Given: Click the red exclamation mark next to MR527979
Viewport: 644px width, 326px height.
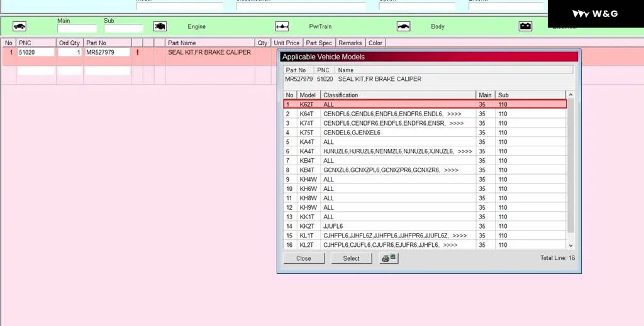Looking at the screenshot, I should click(x=137, y=53).
